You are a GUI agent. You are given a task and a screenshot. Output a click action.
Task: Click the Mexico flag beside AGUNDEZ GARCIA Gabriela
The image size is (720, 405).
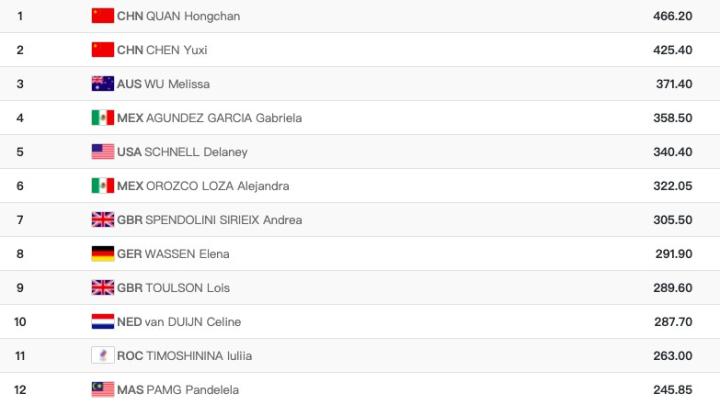pos(103,118)
